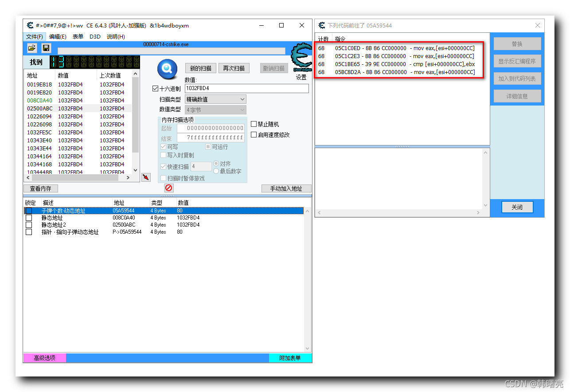Select found address 0019E818 in results list

point(39,85)
